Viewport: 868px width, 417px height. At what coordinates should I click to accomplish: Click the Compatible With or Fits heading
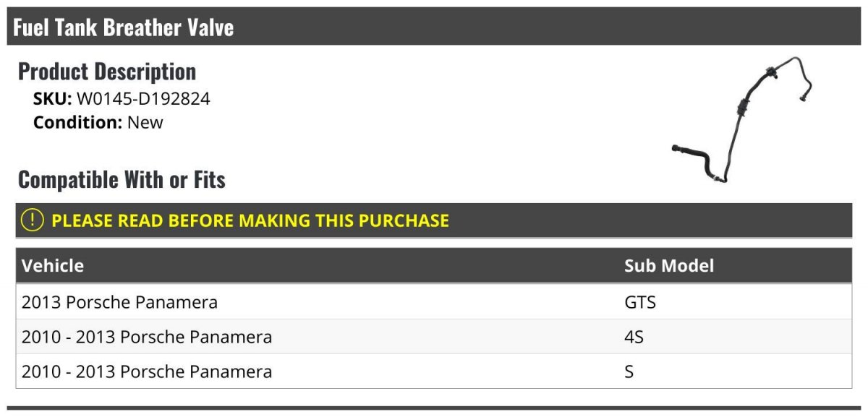pos(122,179)
